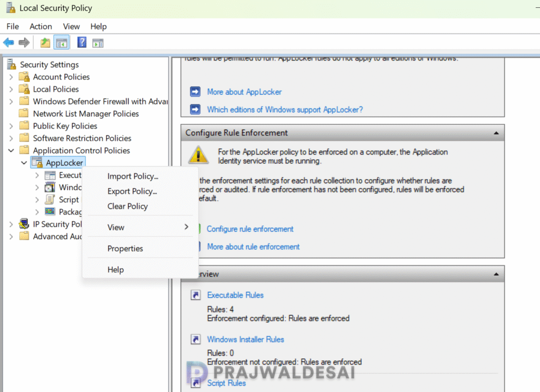Open Which editions of Windows support AppLocker link
The image size is (540, 392).
285,110
